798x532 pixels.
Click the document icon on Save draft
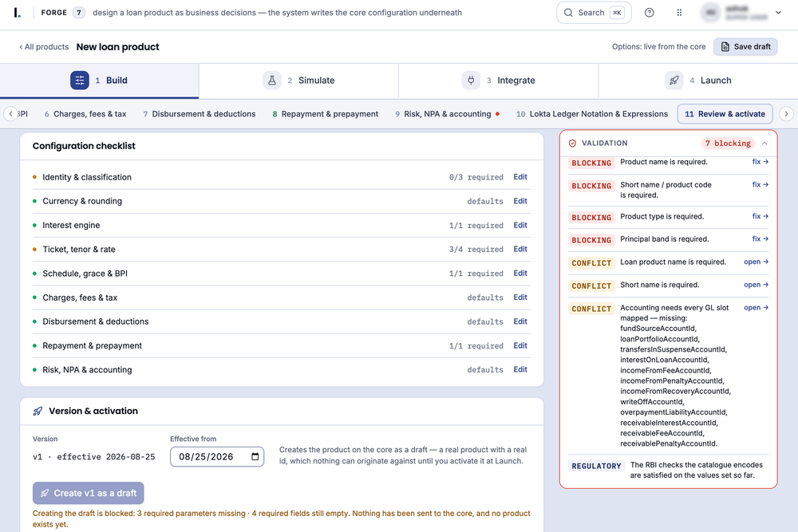point(725,47)
